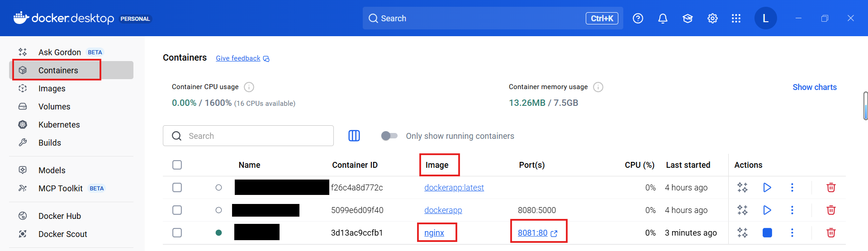
Task: Click the running status dot for nginx
Action: [x=218, y=232]
